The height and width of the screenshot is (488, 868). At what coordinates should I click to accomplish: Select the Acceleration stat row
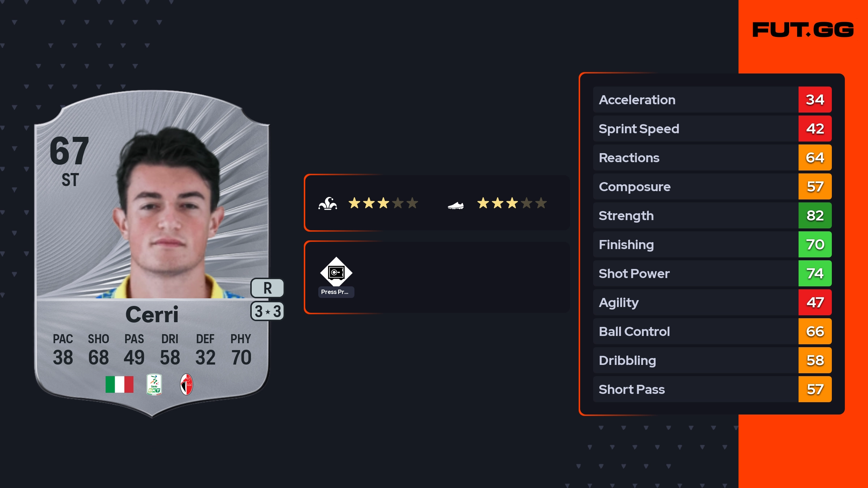coord(694,100)
